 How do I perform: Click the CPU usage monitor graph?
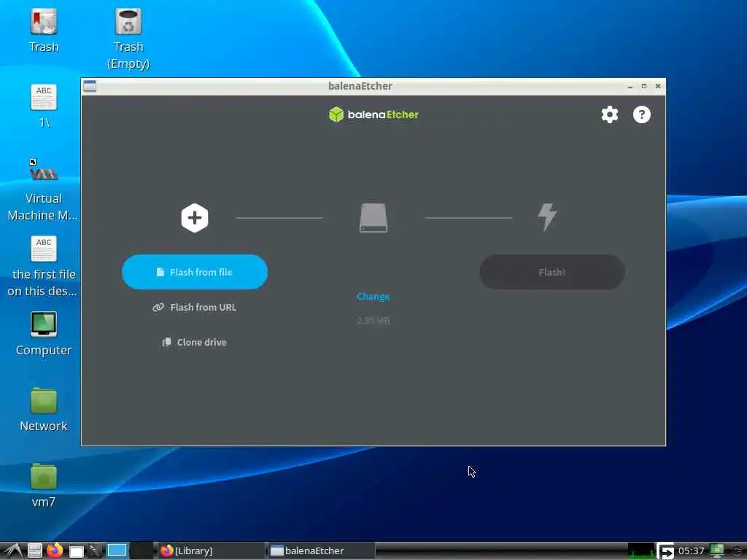pyautogui.click(x=640, y=551)
